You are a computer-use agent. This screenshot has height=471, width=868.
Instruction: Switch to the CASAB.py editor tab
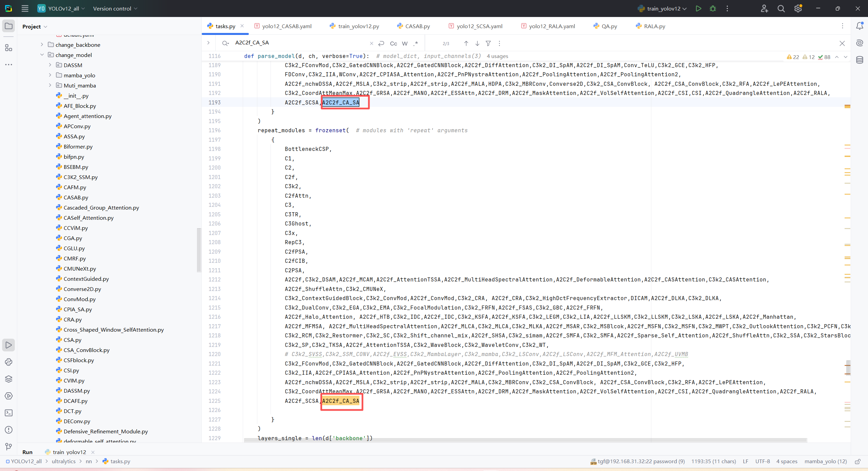tap(417, 26)
